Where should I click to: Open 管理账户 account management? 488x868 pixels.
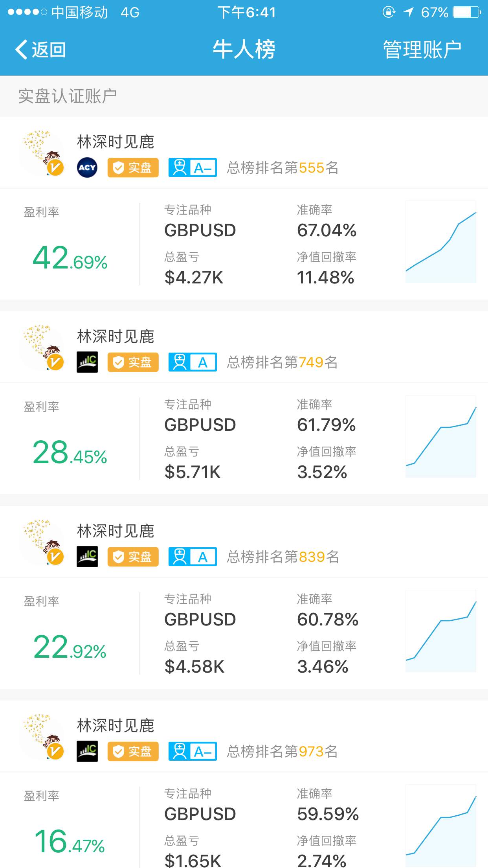pyautogui.click(x=422, y=50)
